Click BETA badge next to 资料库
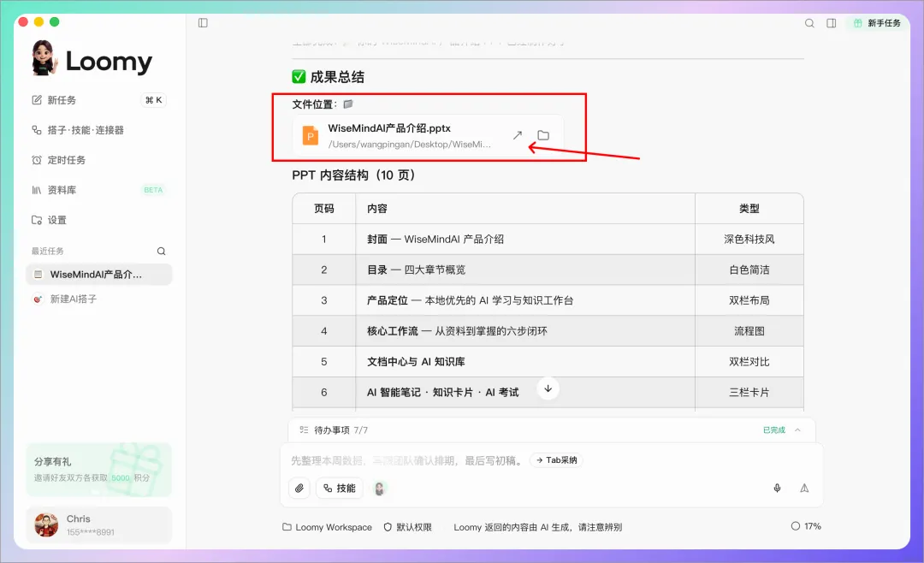The width and height of the screenshot is (924, 563). tap(153, 190)
